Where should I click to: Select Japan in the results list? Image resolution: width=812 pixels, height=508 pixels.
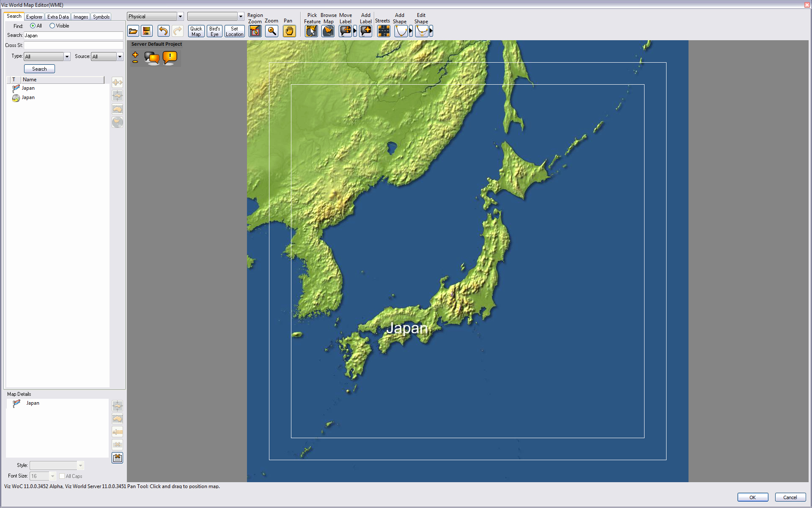(x=28, y=88)
